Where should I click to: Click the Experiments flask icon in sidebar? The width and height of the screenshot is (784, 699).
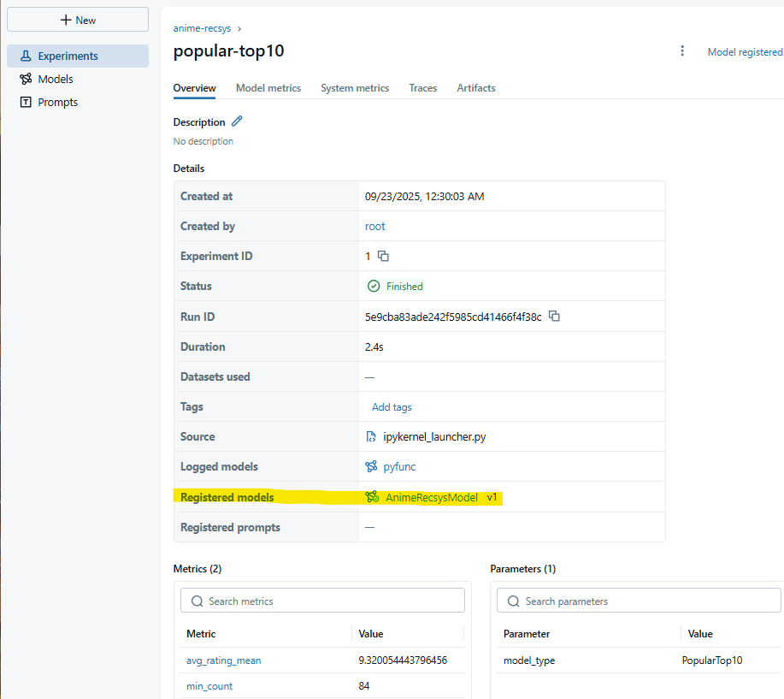point(26,56)
